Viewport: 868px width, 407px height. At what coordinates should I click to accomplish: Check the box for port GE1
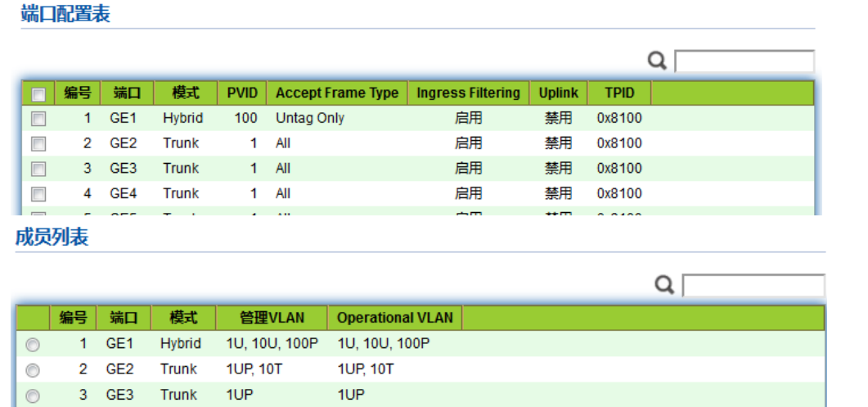click(x=38, y=119)
